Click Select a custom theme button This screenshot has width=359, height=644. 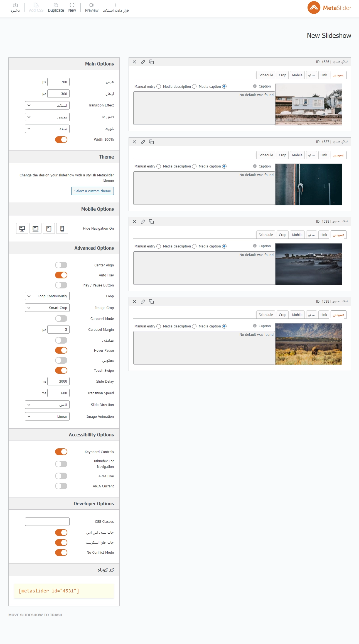pyautogui.click(x=92, y=191)
